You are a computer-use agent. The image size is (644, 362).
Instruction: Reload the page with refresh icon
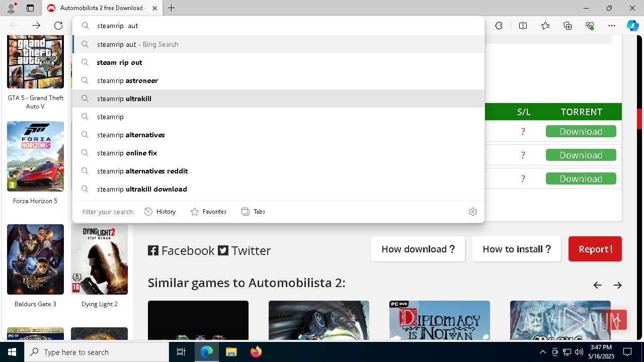[58, 26]
